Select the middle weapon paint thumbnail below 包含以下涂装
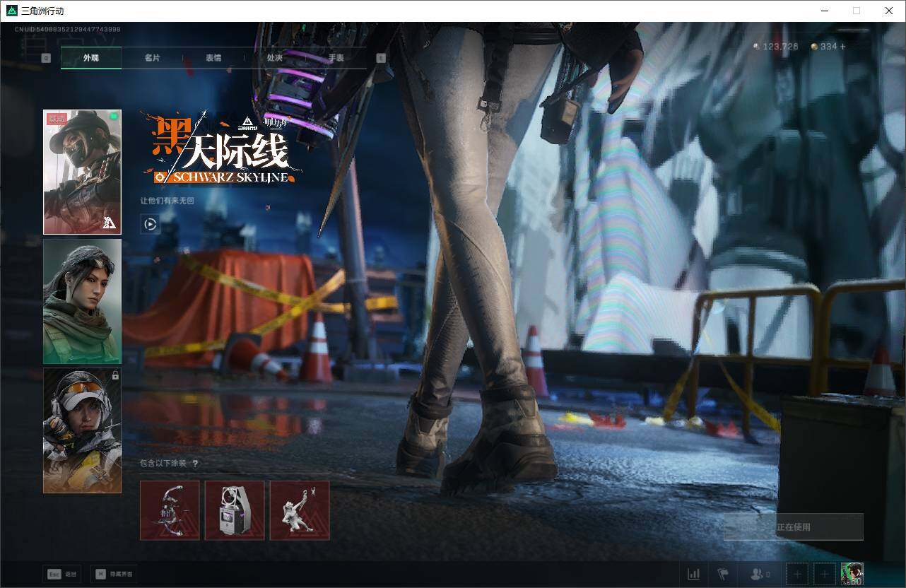Viewport: 906px width, 588px height. [234, 510]
